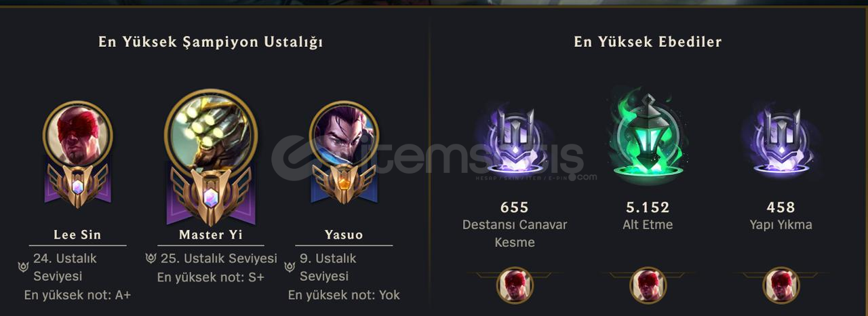Click the 5.152 Alt Etme counter
Viewport: 868px width, 316px height.
647,208
